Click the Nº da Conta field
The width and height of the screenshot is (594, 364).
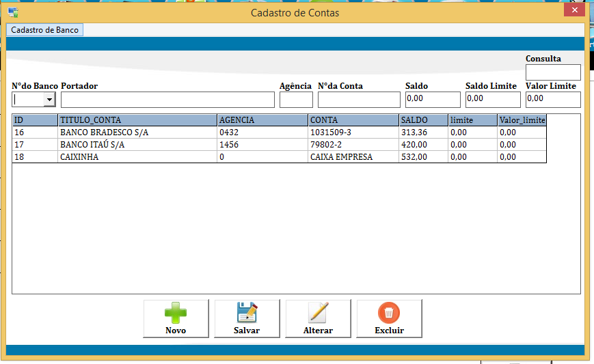point(358,100)
